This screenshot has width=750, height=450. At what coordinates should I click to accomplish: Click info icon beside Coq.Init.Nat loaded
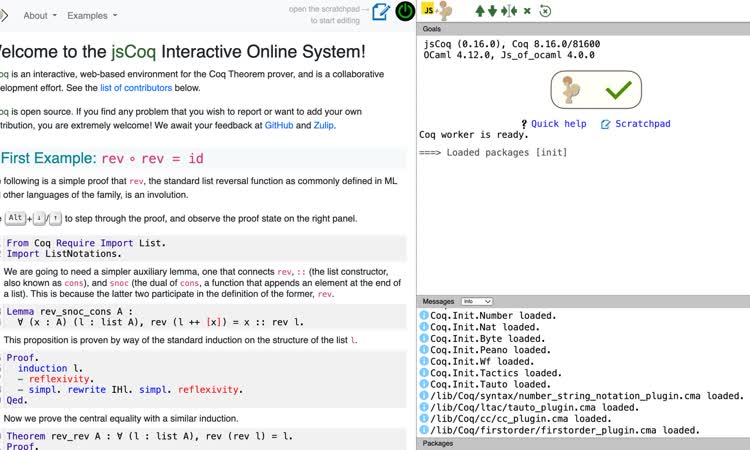424,327
